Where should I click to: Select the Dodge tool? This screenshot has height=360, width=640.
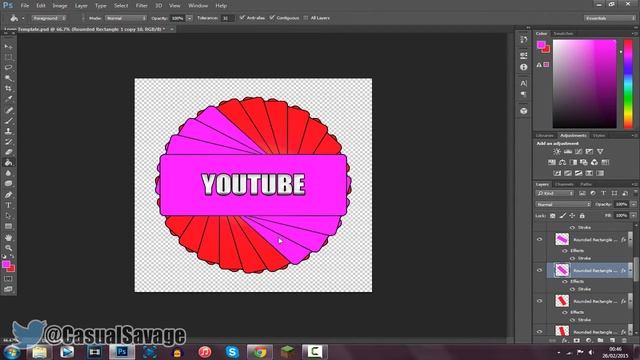coord(8,184)
